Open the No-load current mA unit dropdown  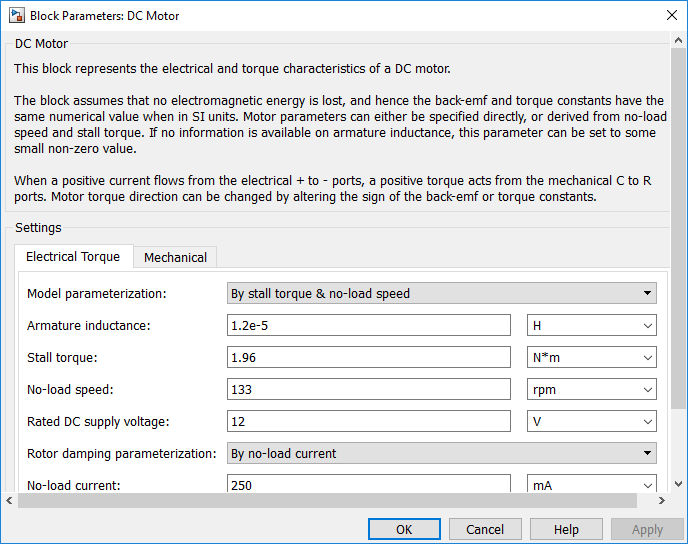[591, 485]
